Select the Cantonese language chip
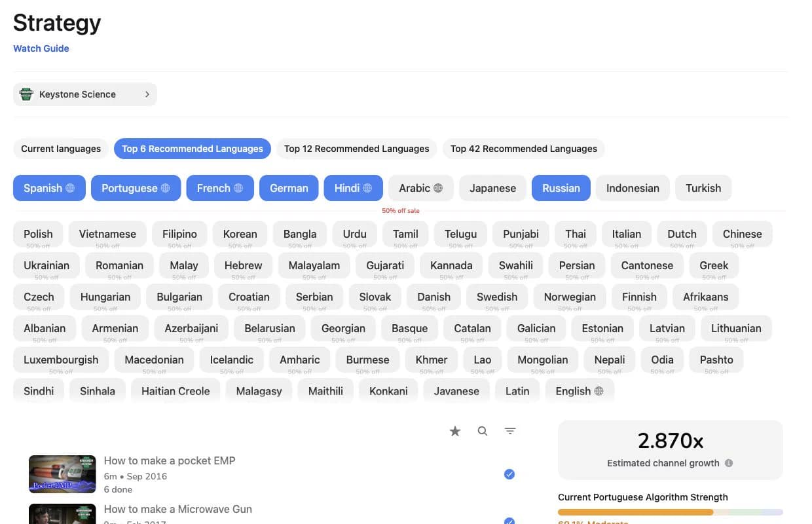 [x=647, y=265]
